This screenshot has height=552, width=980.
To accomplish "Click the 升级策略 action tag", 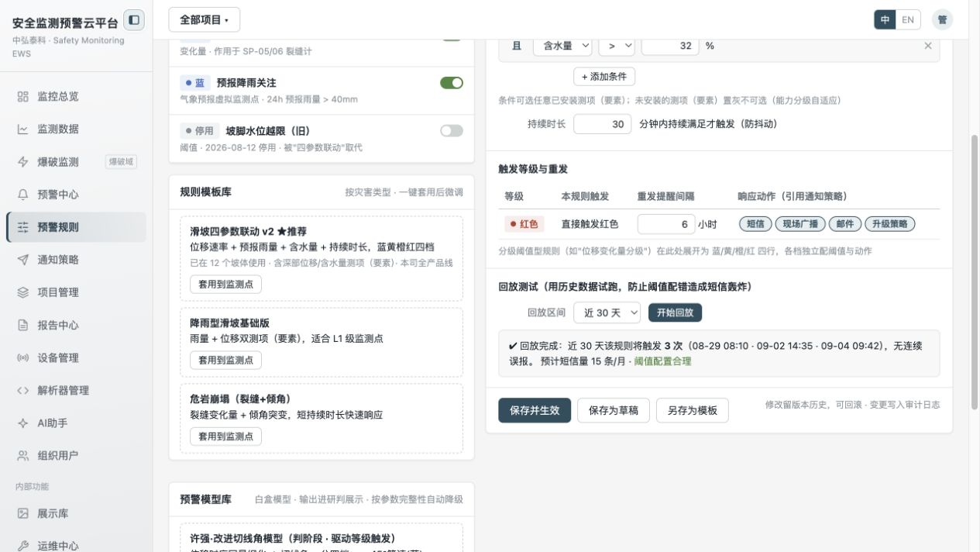I will (890, 224).
